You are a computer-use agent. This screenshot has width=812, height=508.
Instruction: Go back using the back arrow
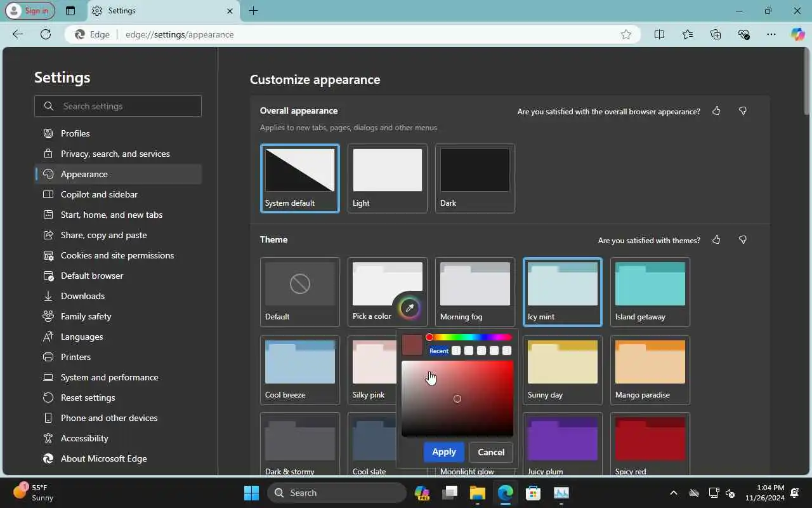pyautogui.click(x=18, y=34)
